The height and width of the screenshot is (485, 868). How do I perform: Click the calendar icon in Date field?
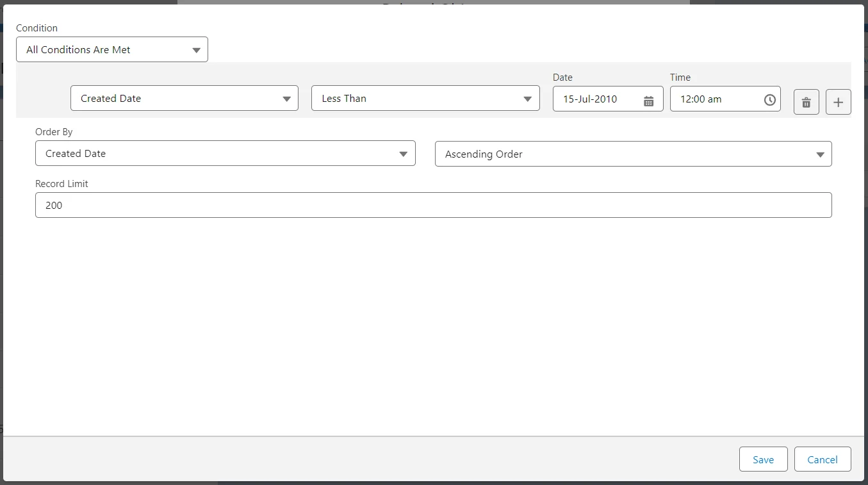coord(648,100)
